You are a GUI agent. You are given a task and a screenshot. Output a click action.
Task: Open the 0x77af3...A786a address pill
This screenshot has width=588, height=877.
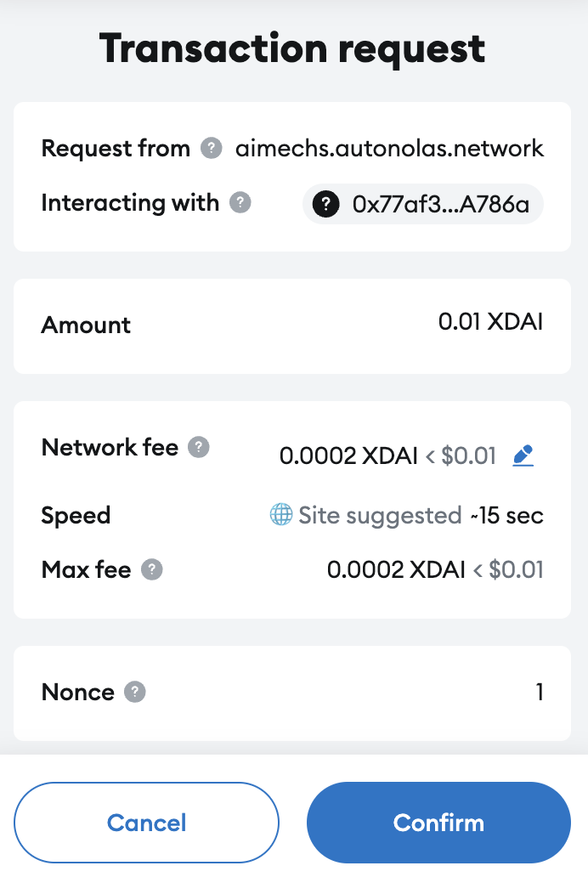point(423,204)
